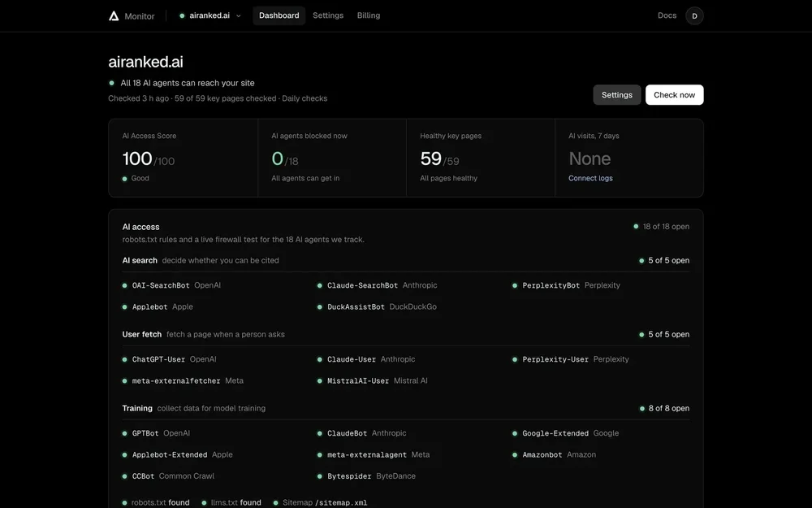Click the 18 of 18 open status
Screen dimensions: 812x508
coord(661,227)
